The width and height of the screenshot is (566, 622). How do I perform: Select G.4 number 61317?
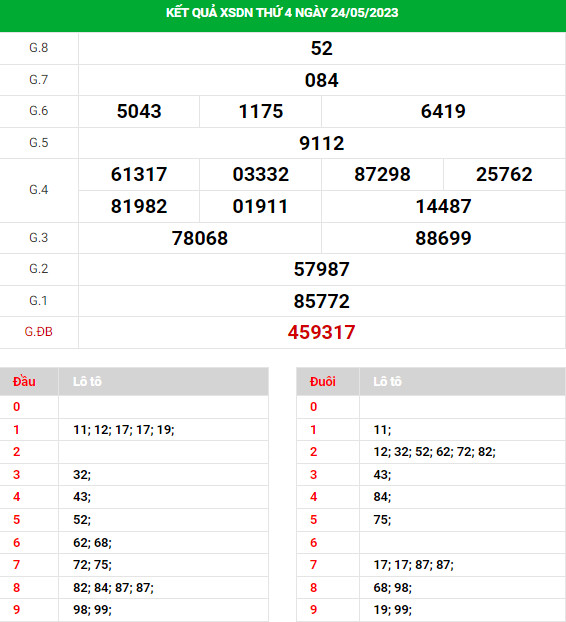point(139,175)
